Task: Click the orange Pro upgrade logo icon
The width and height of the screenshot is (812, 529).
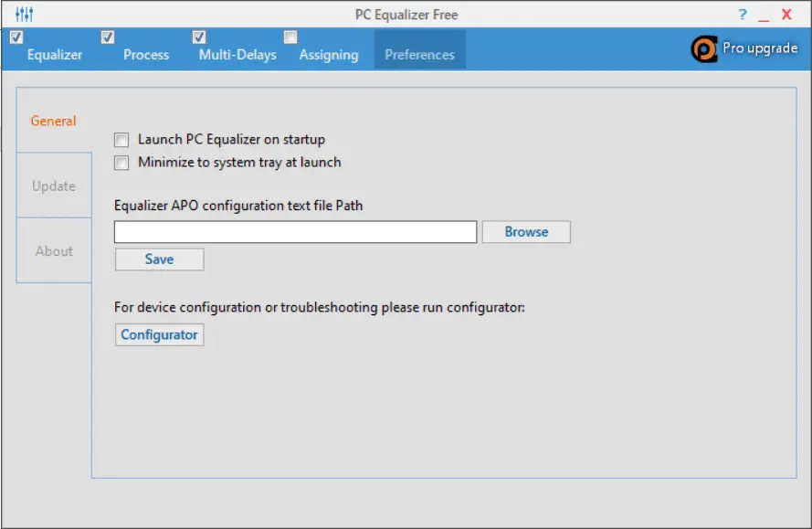Action: click(704, 48)
